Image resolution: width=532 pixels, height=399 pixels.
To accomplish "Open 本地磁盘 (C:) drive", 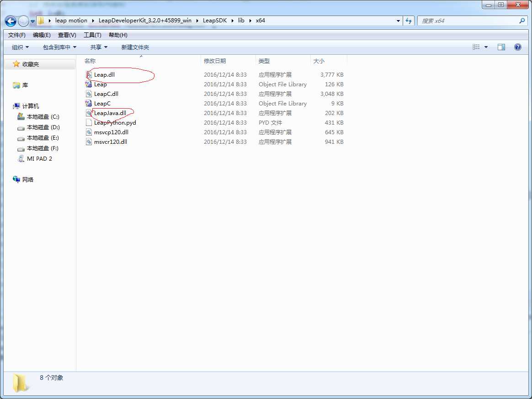I will pyautogui.click(x=43, y=116).
